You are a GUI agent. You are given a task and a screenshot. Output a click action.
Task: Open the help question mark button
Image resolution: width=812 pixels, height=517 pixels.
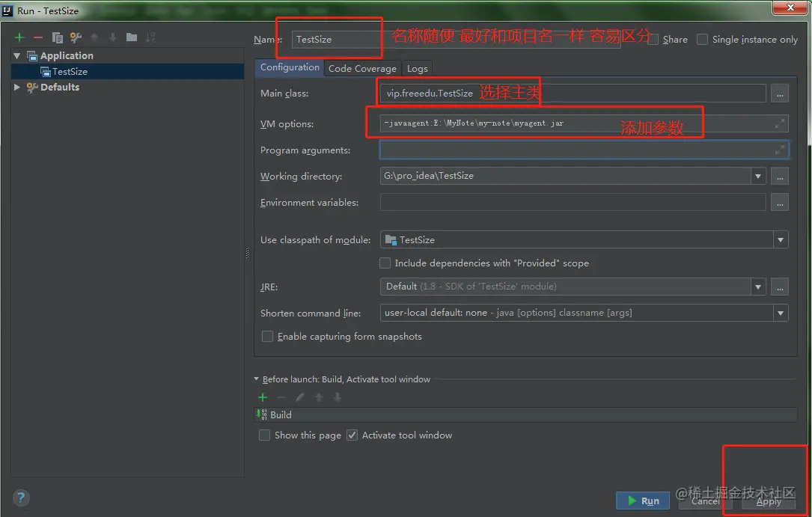tap(21, 498)
